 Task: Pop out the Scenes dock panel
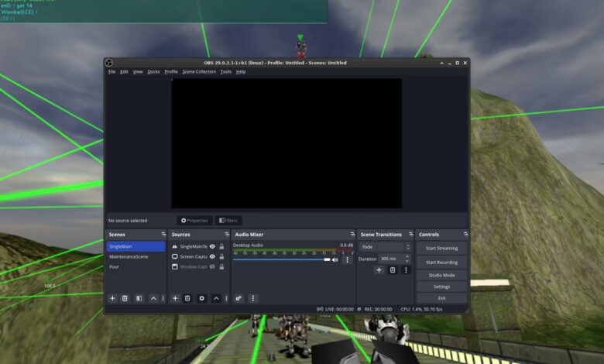pos(163,235)
